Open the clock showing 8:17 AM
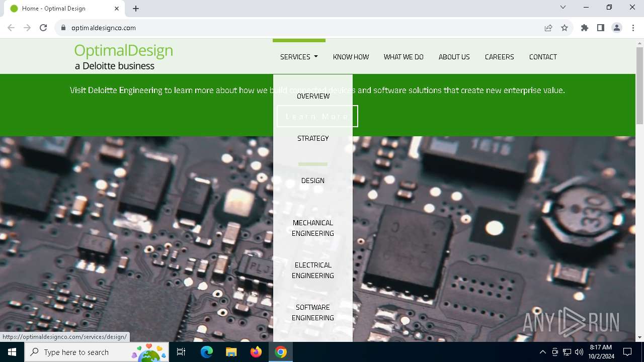The height and width of the screenshot is (362, 644). point(601,352)
